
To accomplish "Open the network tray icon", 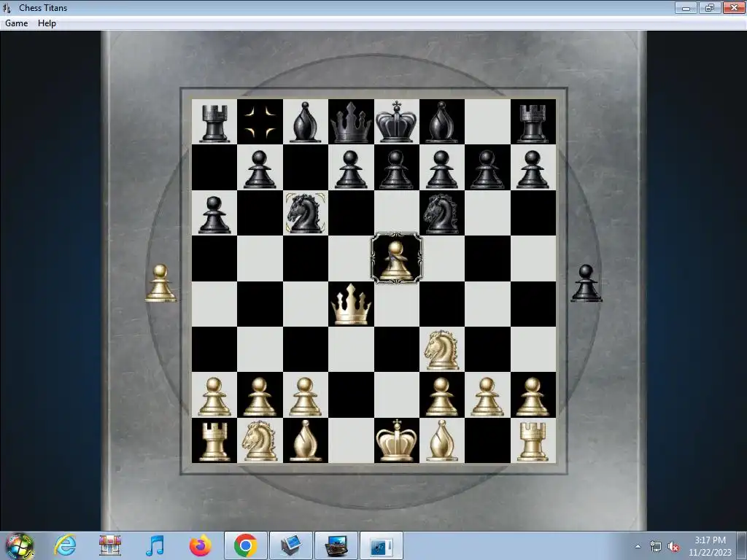I will pos(656,547).
